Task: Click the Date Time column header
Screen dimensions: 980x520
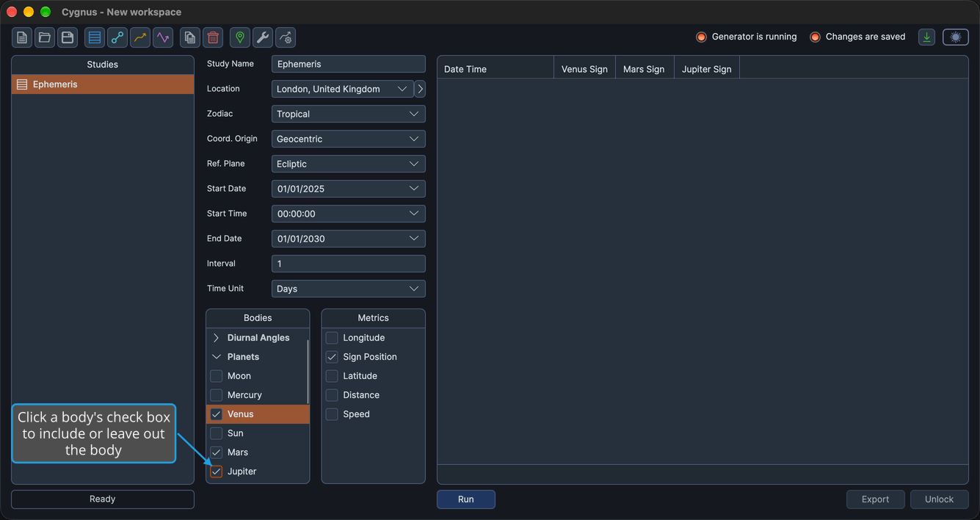Action: coord(496,69)
